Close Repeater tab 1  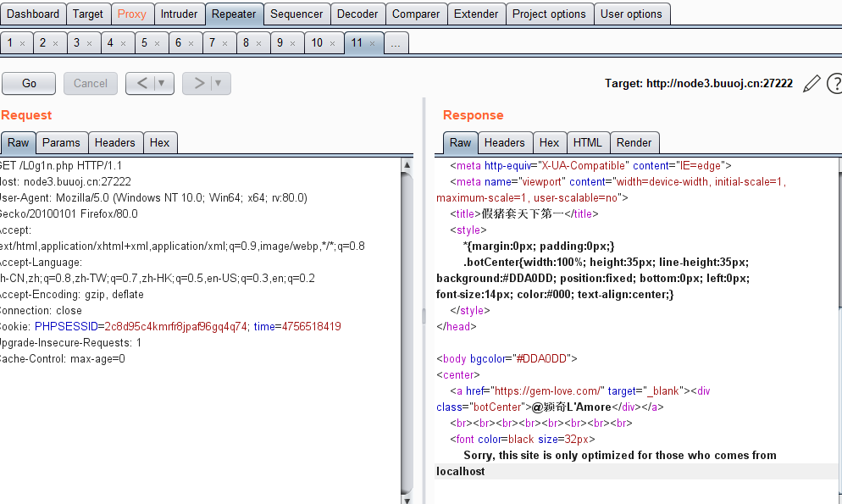pos(23,43)
